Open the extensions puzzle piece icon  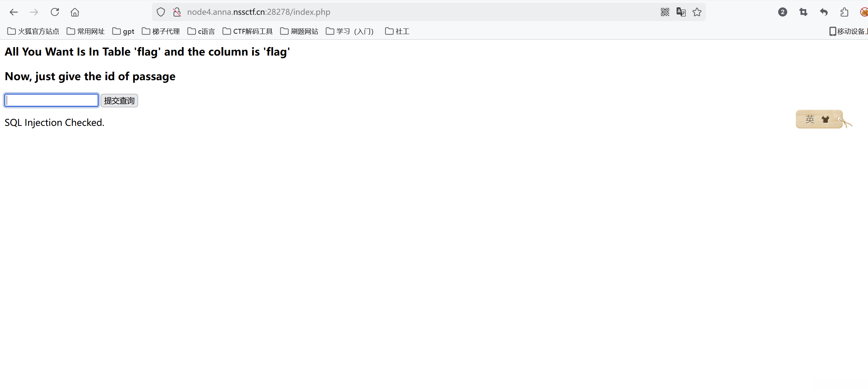tap(844, 12)
